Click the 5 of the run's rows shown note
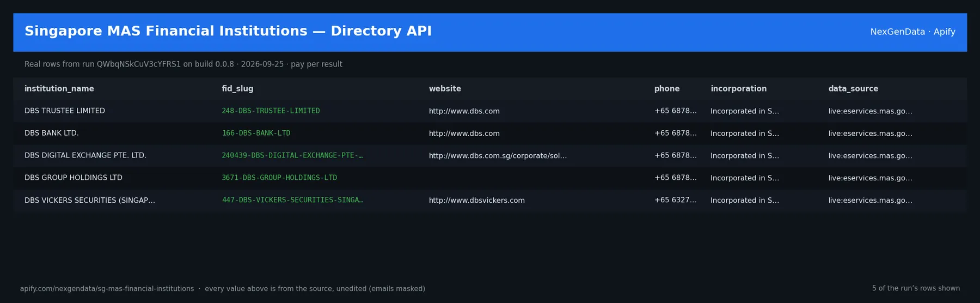This screenshot has height=303, width=980. pos(916,288)
